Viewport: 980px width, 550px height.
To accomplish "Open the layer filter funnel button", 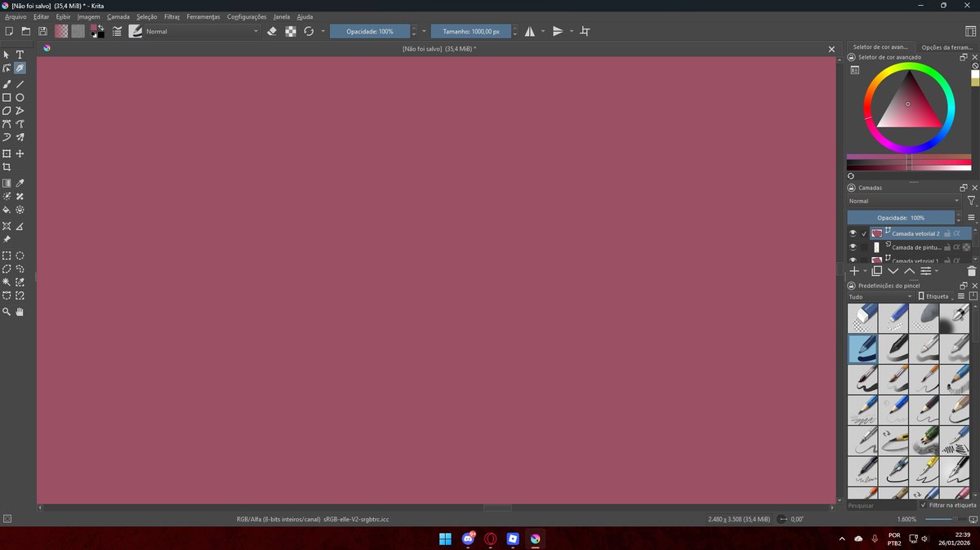I will tap(971, 201).
